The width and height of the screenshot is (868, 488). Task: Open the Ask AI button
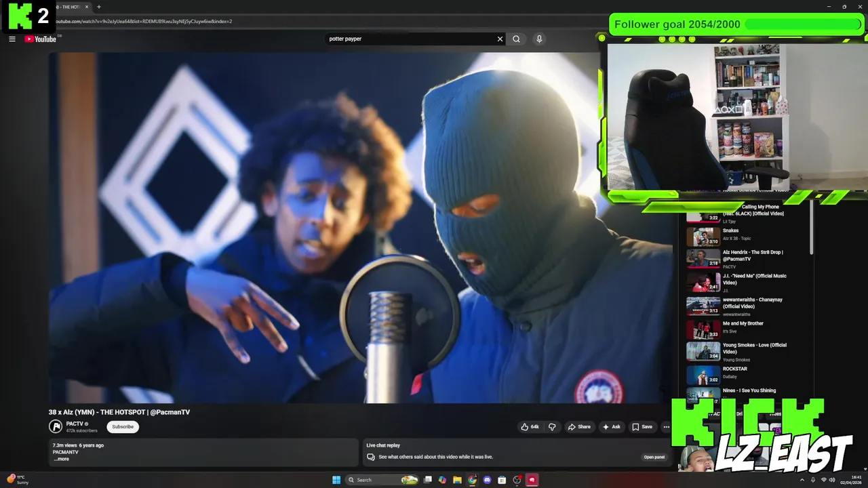(x=612, y=427)
